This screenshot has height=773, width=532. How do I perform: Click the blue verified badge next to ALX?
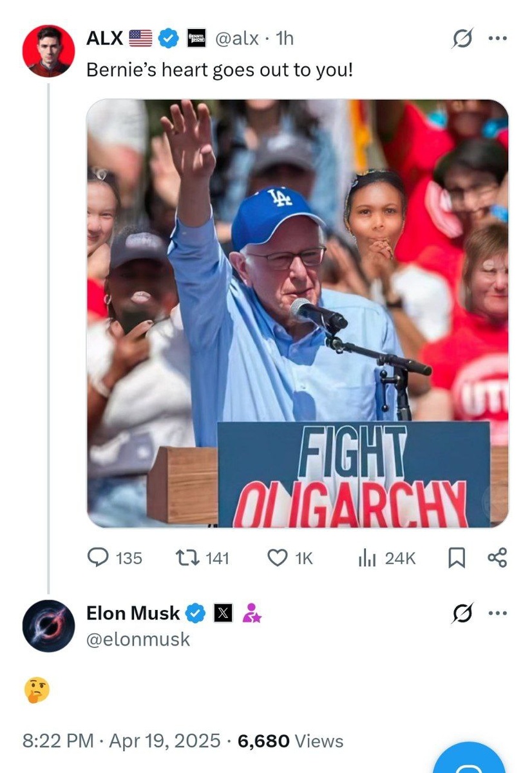point(169,39)
